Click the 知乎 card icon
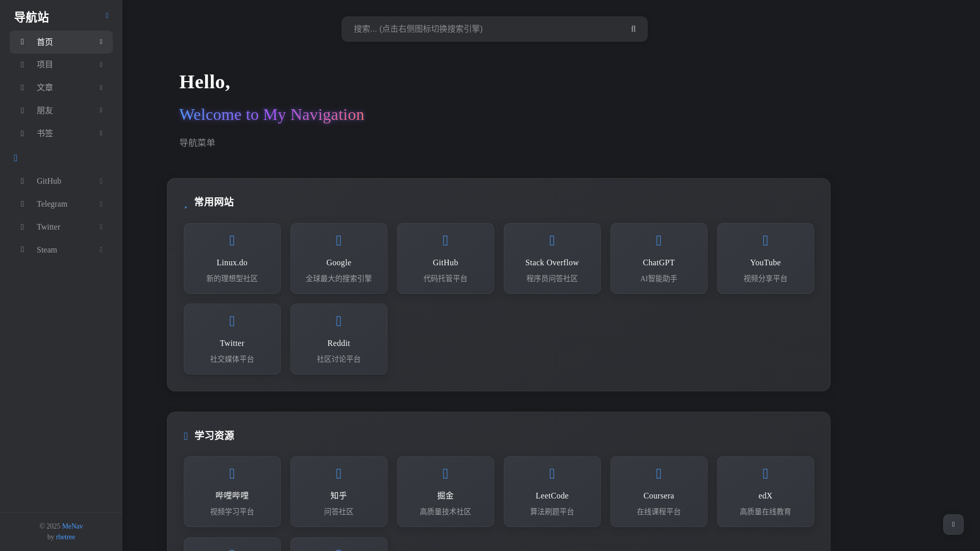This screenshot has height=551, width=980. tap(339, 473)
